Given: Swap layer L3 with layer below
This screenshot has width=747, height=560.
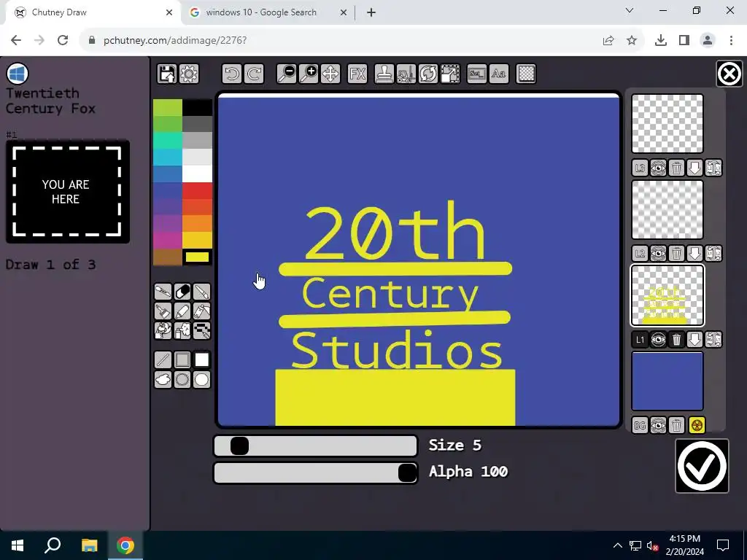Looking at the screenshot, I should tap(713, 168).
